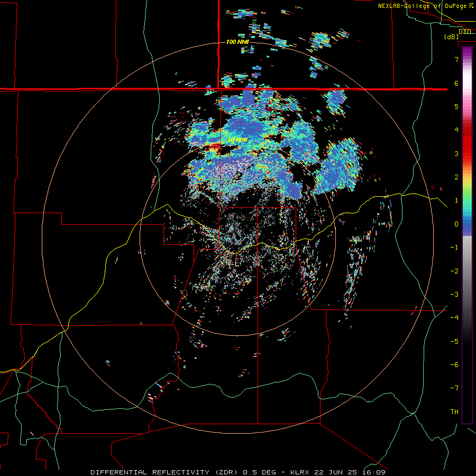Click "(ZDR)" in the bottom caption
This screenshot has height=476, width=476.
[226, 472]
